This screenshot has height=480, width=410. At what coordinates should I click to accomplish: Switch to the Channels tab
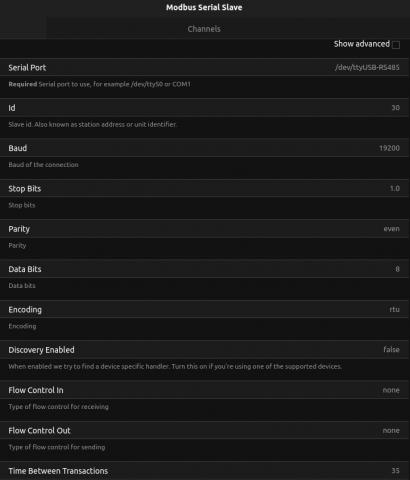click(x=204, y=29)
